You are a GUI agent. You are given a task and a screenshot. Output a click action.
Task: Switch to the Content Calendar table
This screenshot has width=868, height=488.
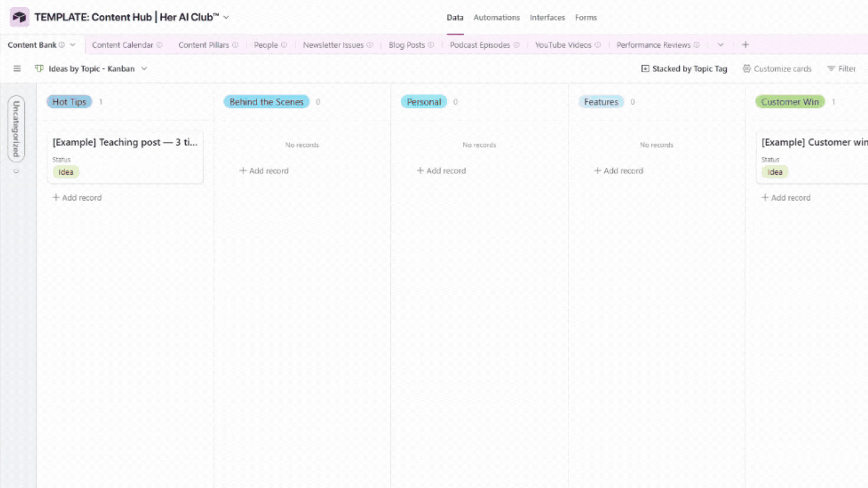tap(123, 45)
